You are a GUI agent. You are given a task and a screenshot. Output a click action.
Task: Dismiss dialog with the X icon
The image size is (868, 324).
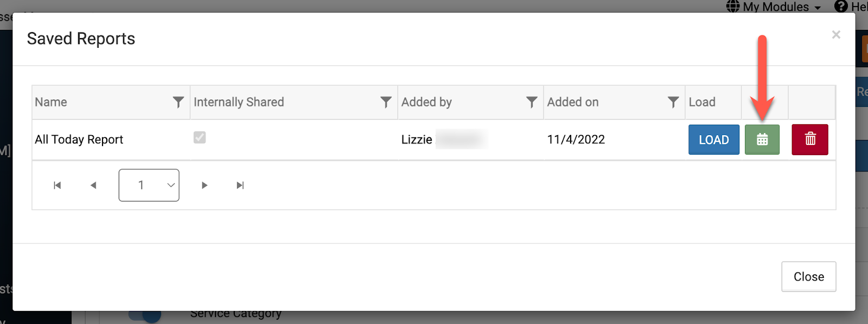click(x=836, y=35)
